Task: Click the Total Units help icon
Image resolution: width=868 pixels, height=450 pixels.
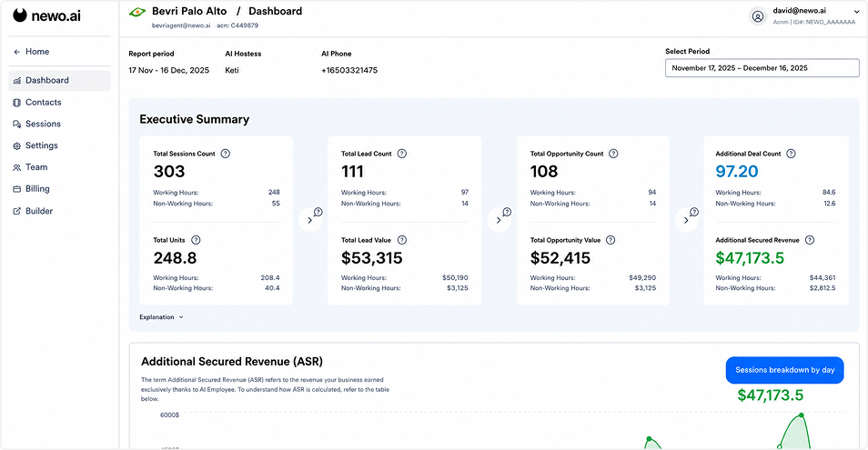Action: point(196,240)
